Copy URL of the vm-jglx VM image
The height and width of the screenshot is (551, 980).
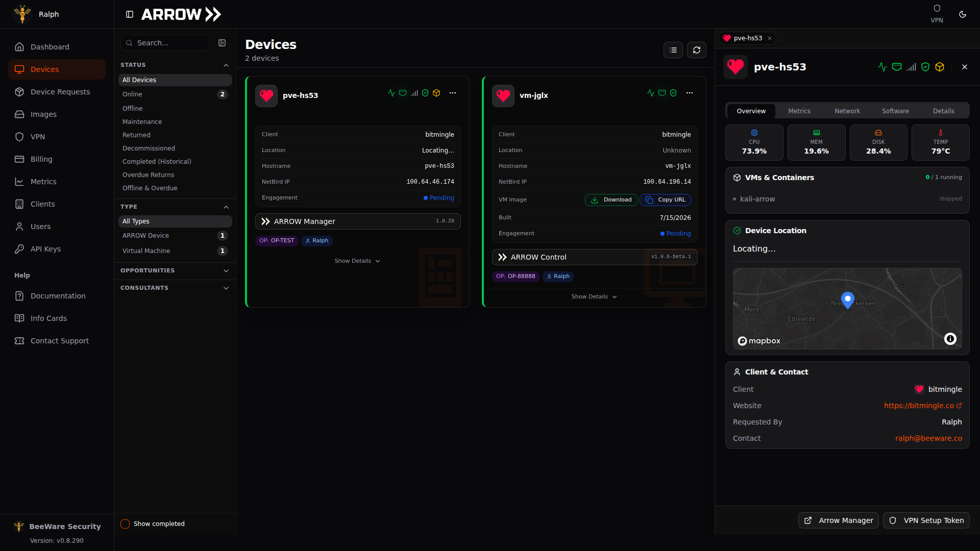[665, 200]
